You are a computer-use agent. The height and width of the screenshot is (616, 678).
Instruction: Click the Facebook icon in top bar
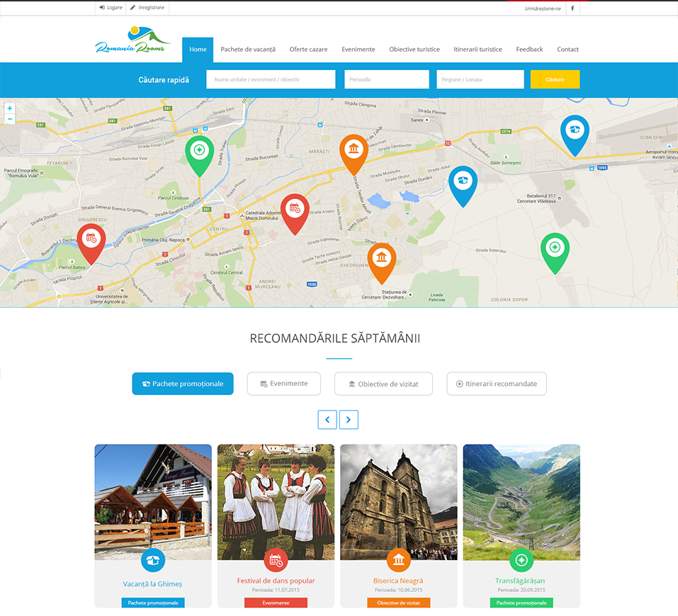click(572, 8)
